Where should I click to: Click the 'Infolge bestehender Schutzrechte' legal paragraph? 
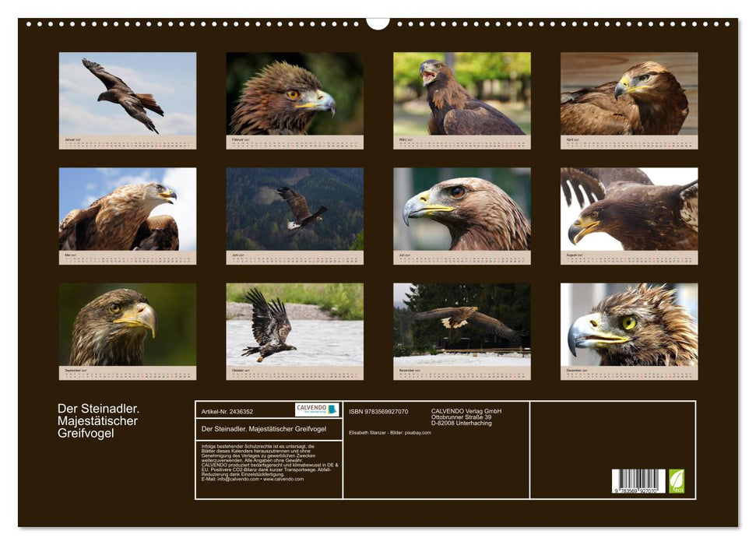click(270, 460)
